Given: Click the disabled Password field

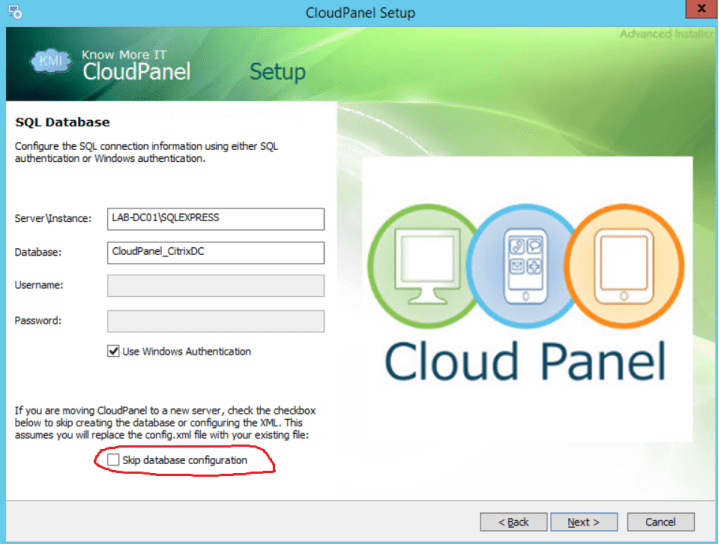Looking at the screenshot, I should 216,321.
